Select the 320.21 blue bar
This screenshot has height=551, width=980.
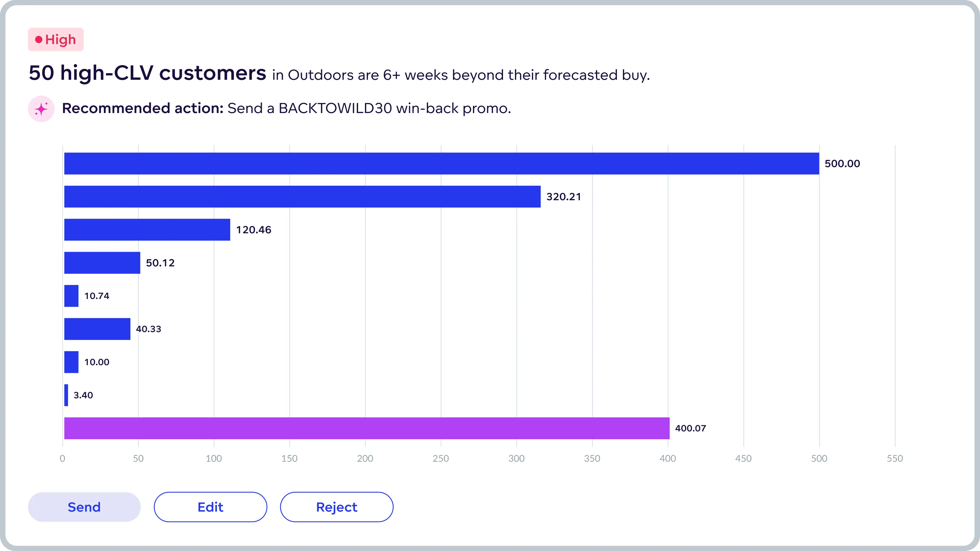click(302, 197)
